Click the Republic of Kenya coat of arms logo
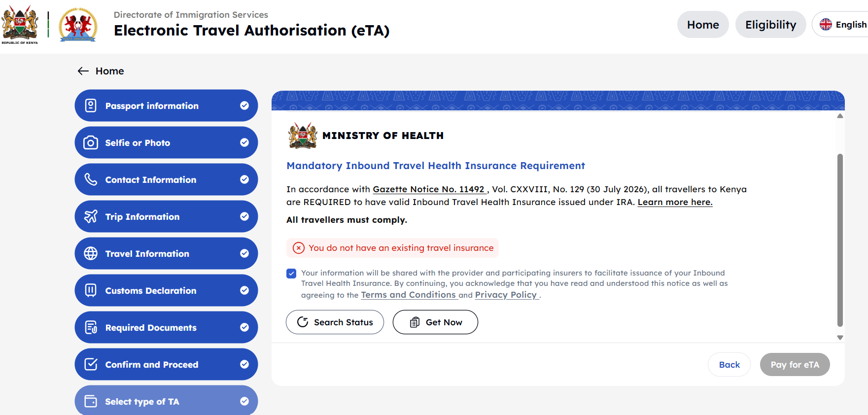This screenshot has width=868, height=415. [x=20, y=24]
